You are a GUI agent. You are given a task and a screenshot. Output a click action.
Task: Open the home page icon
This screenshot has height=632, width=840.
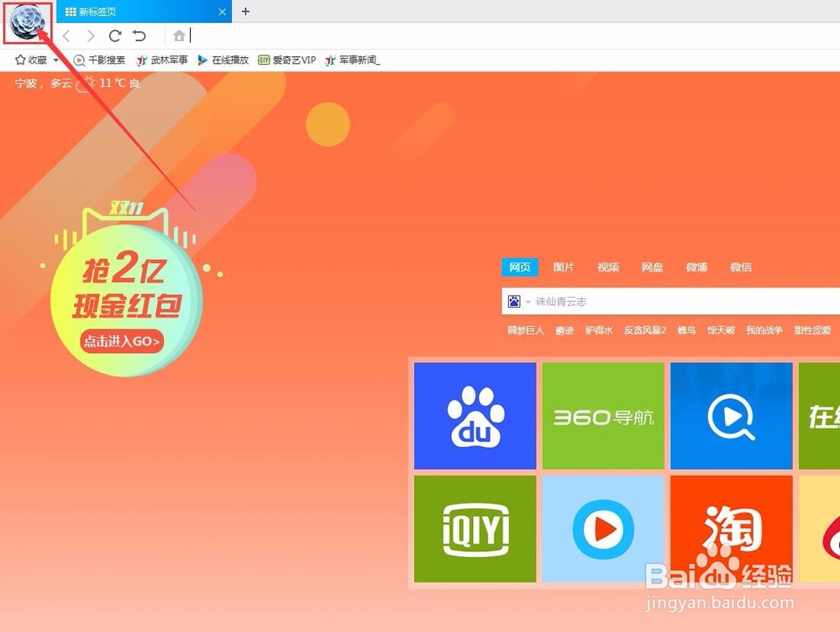tap(179, 36)
